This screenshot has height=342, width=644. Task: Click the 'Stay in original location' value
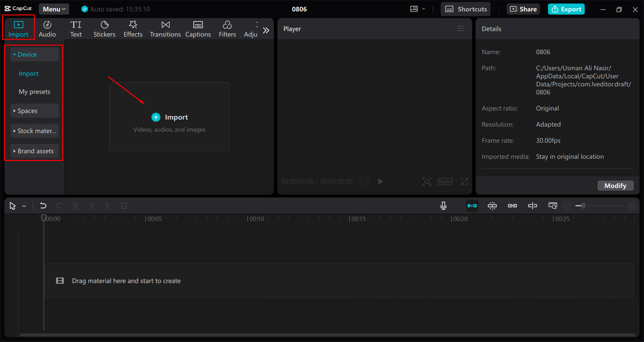point(570,156)
